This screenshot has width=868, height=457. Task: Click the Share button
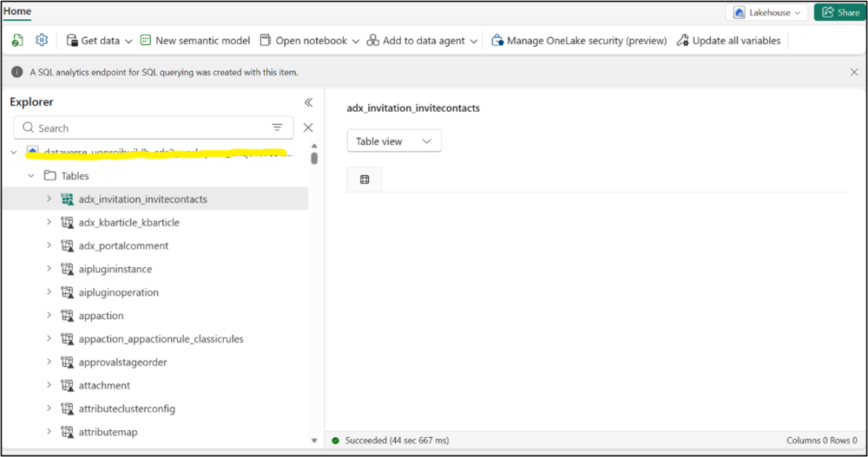coord(838,12)
